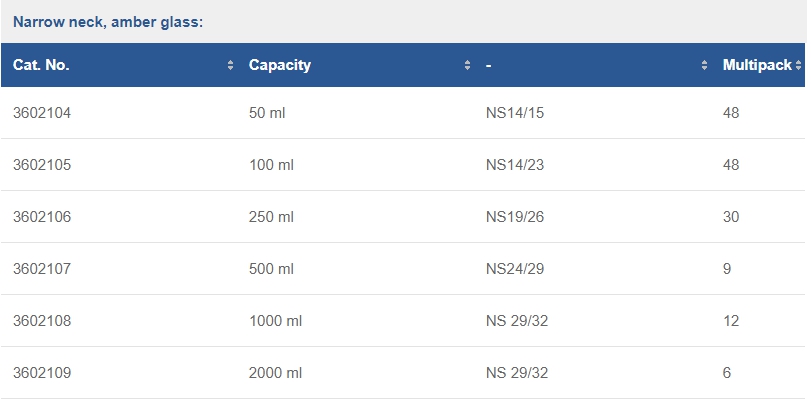Click catalog number 3602107
Screen dimensions: 811x401
tap(42, 269)
